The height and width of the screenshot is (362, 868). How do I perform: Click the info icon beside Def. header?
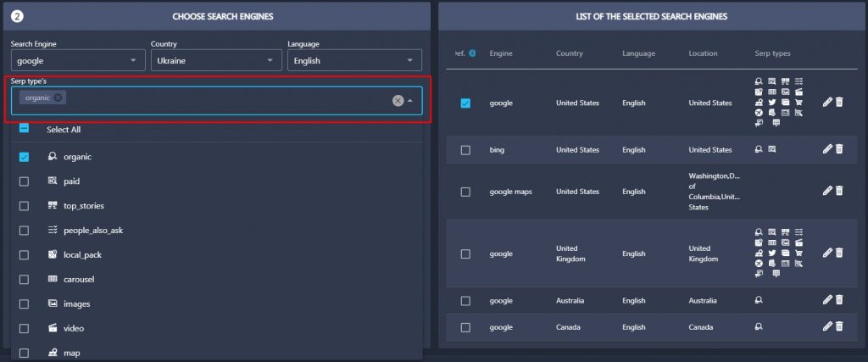click(x=472, y=53)
